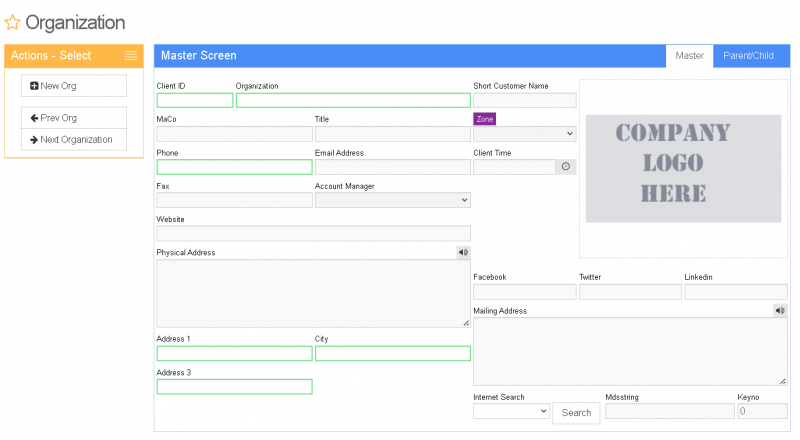Click the Email Address field
Viewport: 800px width, 440px height.
(x=392, y=167)
